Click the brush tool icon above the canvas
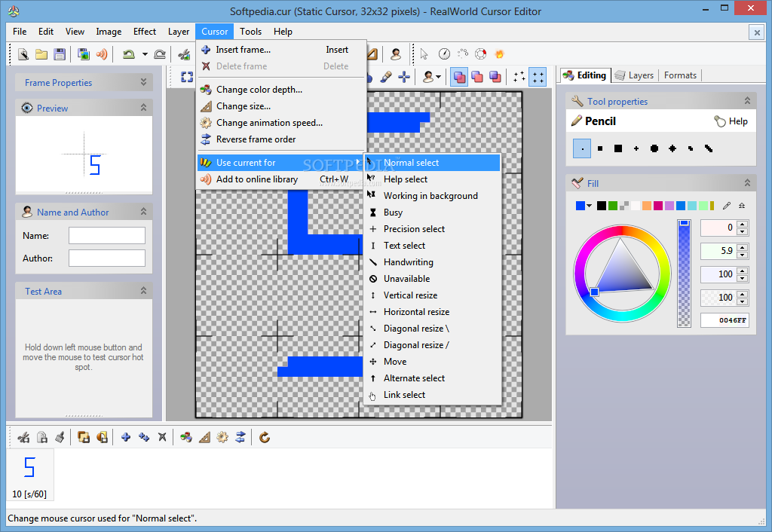This screenshot has width=772, height=532. [386, 77]
